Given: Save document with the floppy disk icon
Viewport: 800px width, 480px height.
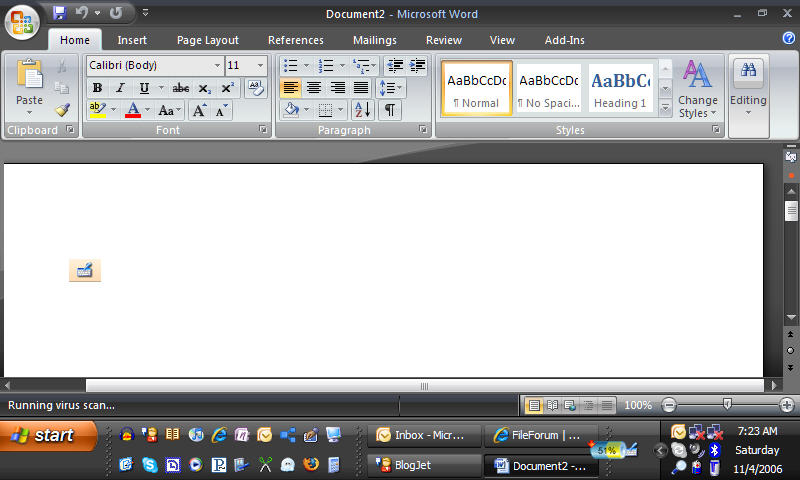Looking at the screenshot, I should click(60, 13).
